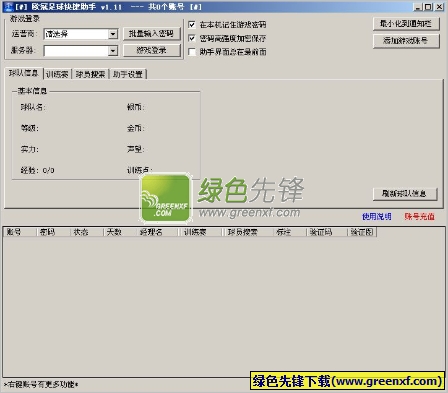Open the 运营商 dropdown arrow
This screenshot has width=448, height=393.
[x=113, y=34]
